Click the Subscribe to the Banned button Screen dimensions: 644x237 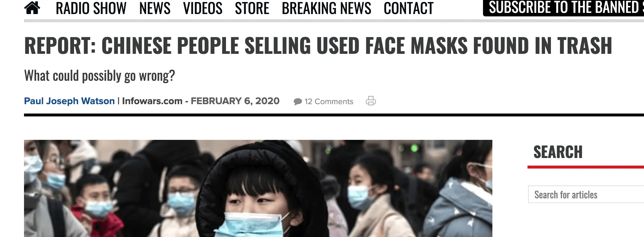(x=563, y=8)
